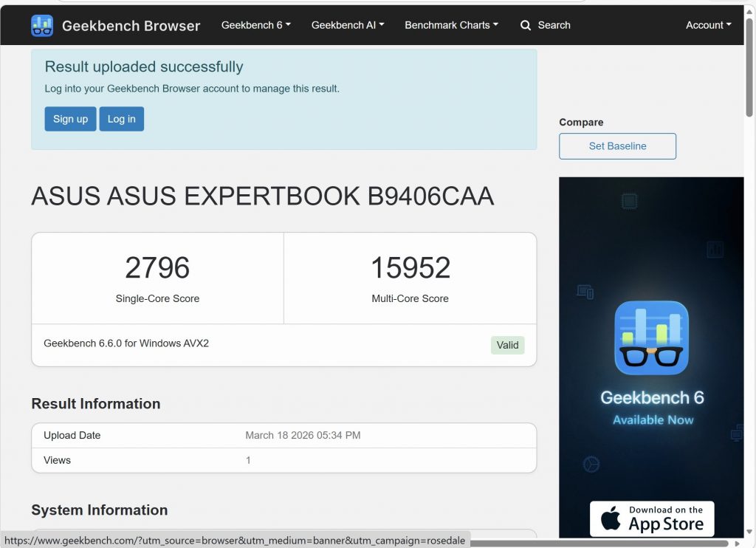Click the Sign up button
The height and width of the screenshot is (548, 756).
[x=70, y=119]
